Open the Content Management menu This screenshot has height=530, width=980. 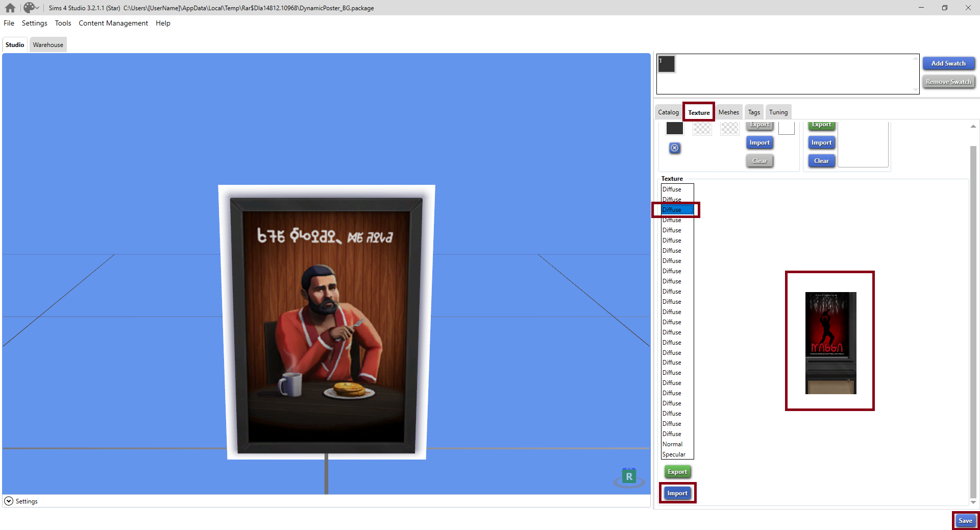pyautogui.click(x=113, y=23)
